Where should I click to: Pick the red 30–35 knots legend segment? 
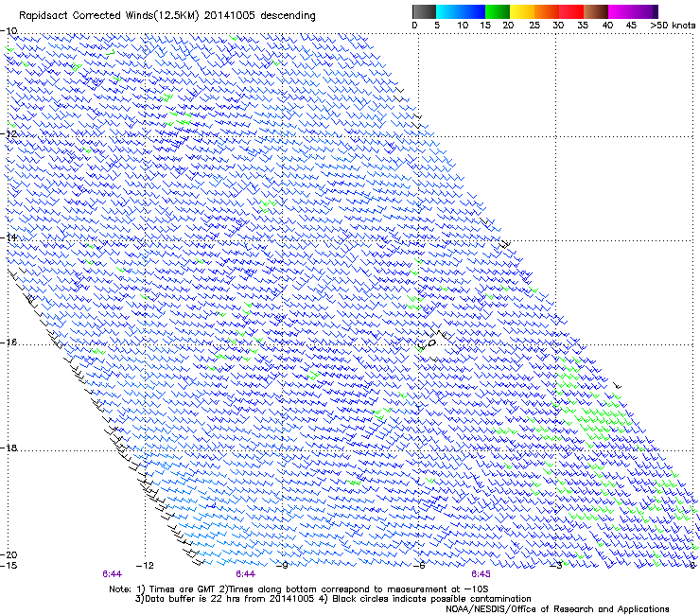(x=571, y=11)
